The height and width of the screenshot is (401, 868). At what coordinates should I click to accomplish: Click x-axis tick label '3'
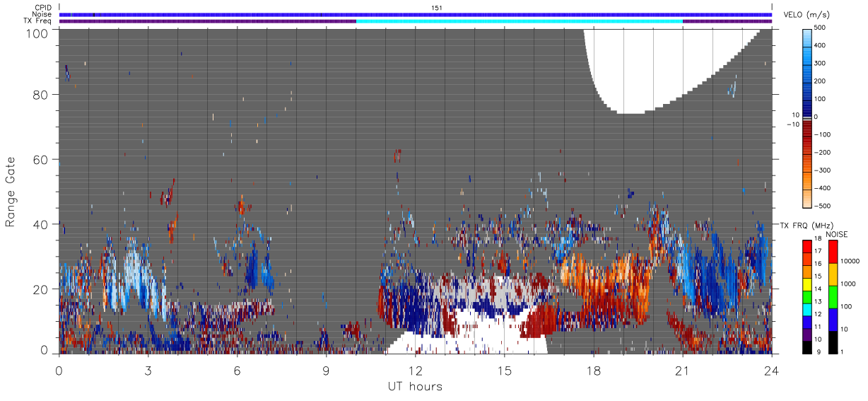[148, 370]
